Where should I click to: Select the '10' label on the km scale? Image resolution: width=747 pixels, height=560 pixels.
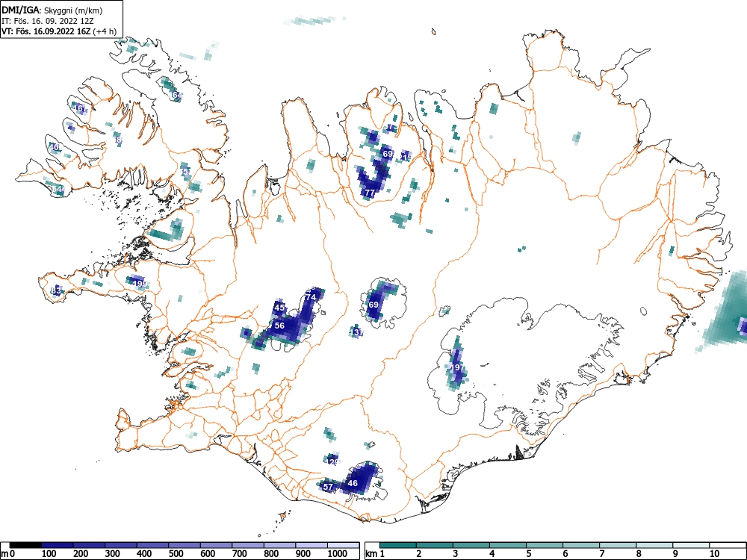pos(714,554)
